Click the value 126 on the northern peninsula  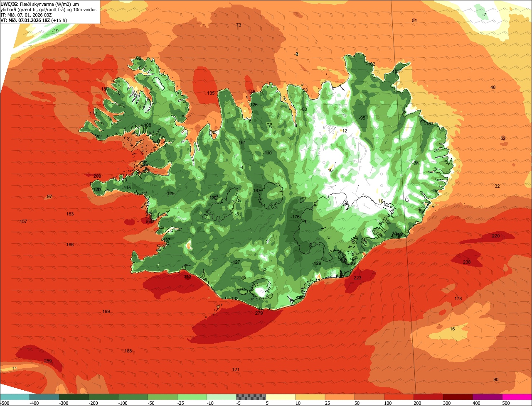click(254, 105)
